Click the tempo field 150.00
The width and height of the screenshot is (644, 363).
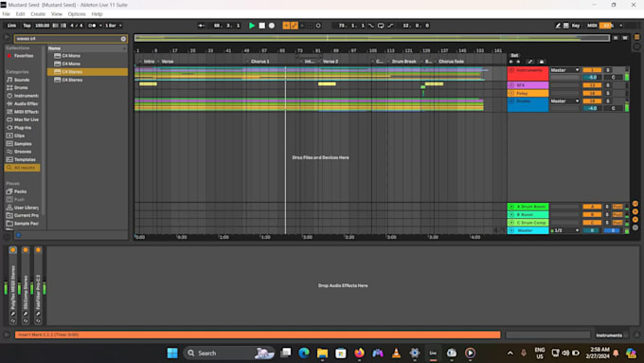tap(42, 26)
